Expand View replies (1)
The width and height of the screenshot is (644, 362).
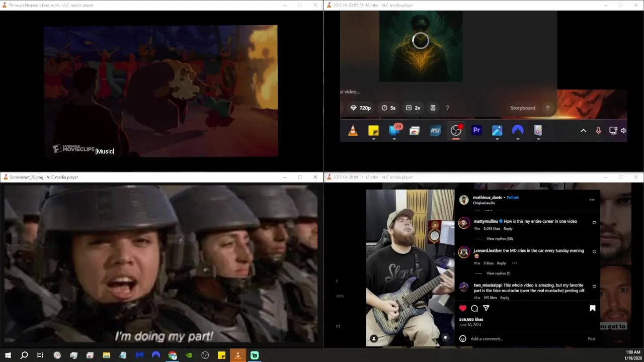coord(498,274)
